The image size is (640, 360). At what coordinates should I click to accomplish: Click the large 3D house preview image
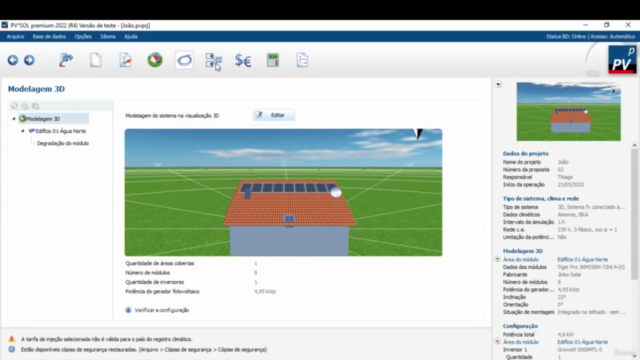point(283,192)
